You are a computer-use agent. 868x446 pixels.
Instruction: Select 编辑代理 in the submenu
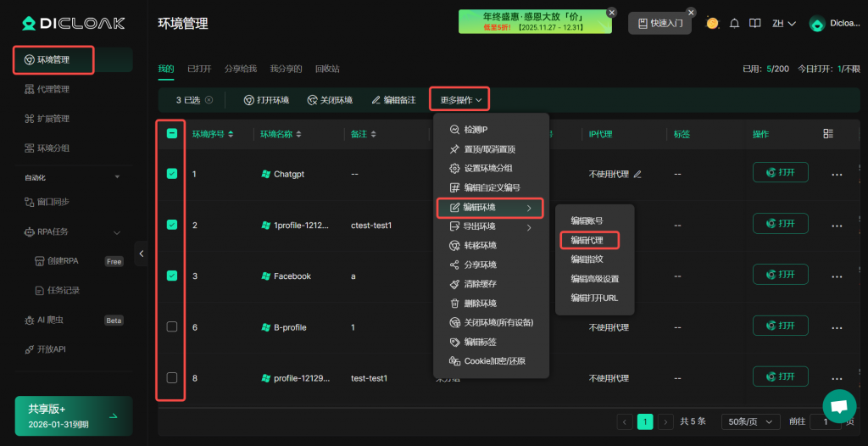[x=587, y=240]
